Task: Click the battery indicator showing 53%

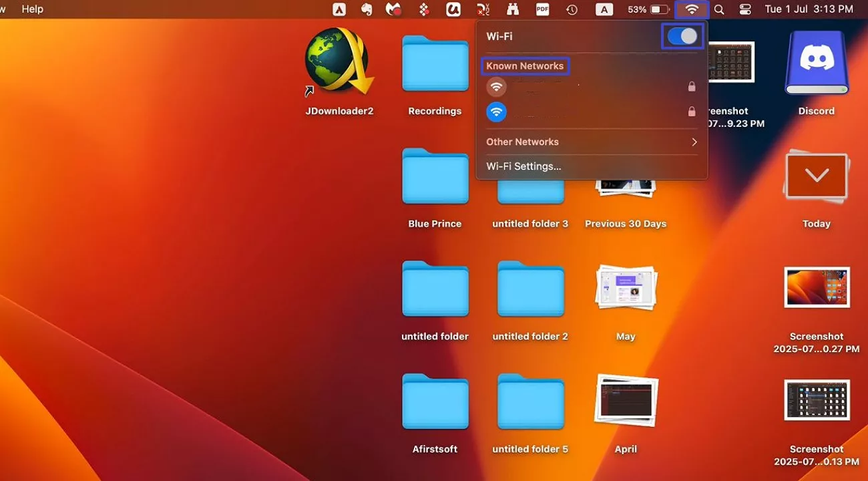Action: pos(644,9)
